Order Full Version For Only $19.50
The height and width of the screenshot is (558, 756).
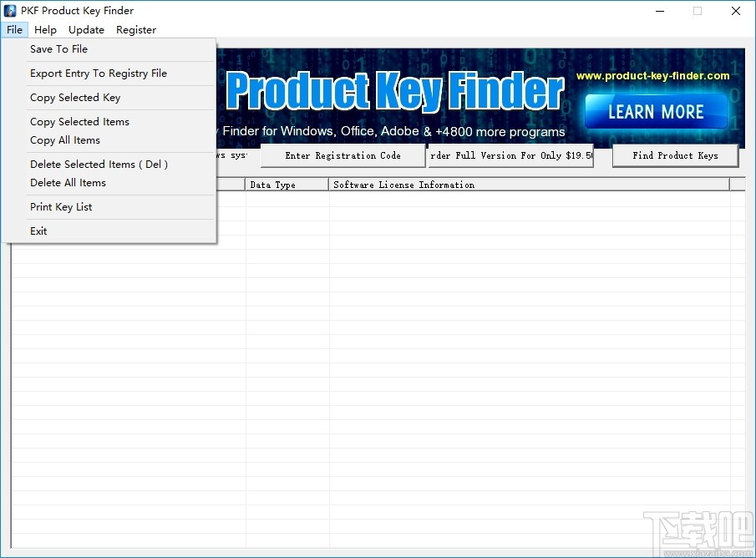pos(510,155)
